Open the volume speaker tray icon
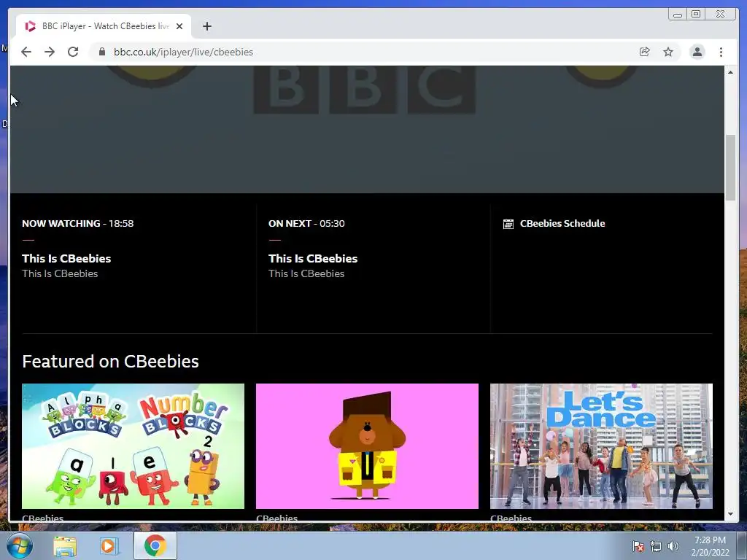The image size is (747, 560). point(673,546)
